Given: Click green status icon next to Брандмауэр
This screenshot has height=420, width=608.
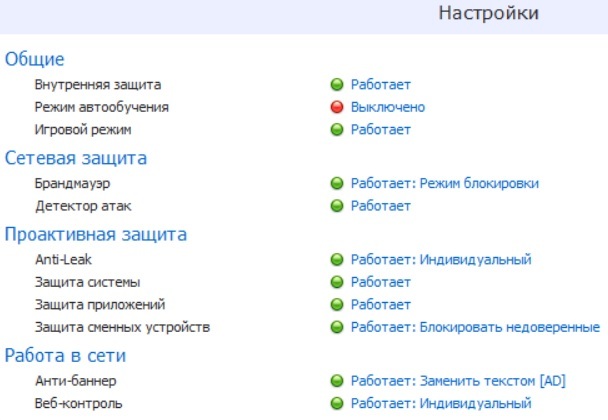Looking at the screenshot, I should [x=337, y=183].
